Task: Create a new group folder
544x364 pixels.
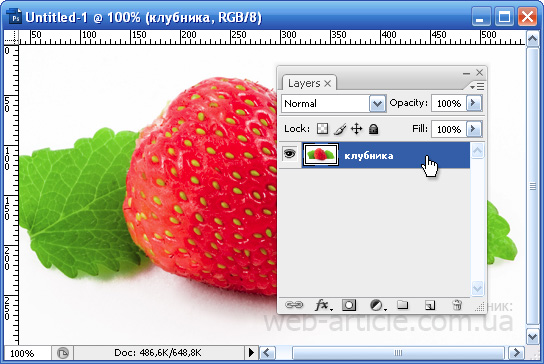Action: click(402, 305)
